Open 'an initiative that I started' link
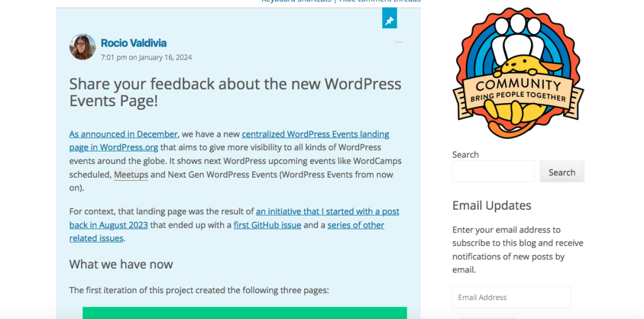The width and height of the screenshot is (644, 319). tap(234, 218)
